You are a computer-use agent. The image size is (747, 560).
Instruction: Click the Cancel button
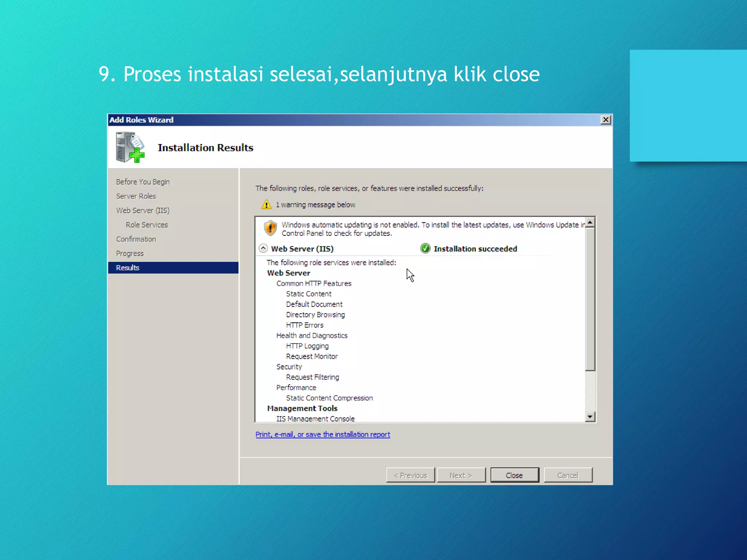point(568,475)
